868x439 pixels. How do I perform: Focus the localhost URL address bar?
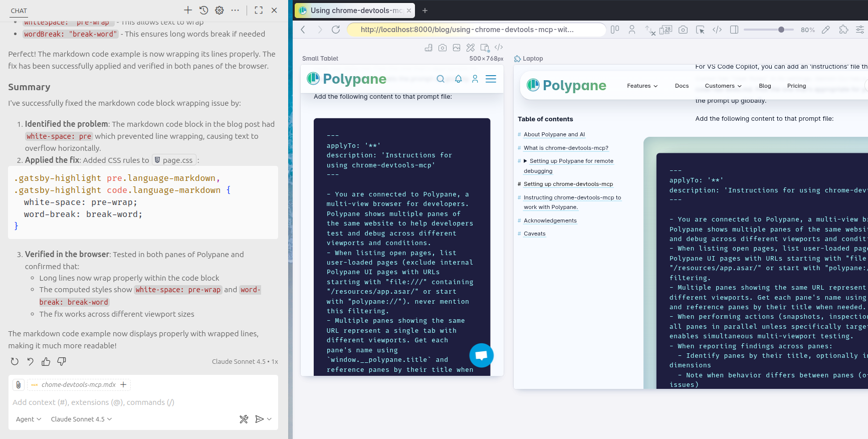pos(477,30)
